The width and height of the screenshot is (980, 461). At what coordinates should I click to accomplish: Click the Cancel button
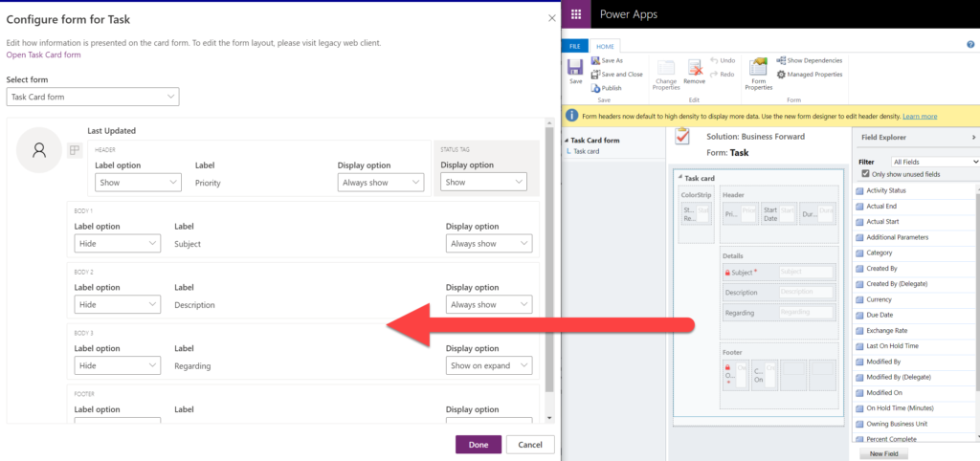coord(530,445)
